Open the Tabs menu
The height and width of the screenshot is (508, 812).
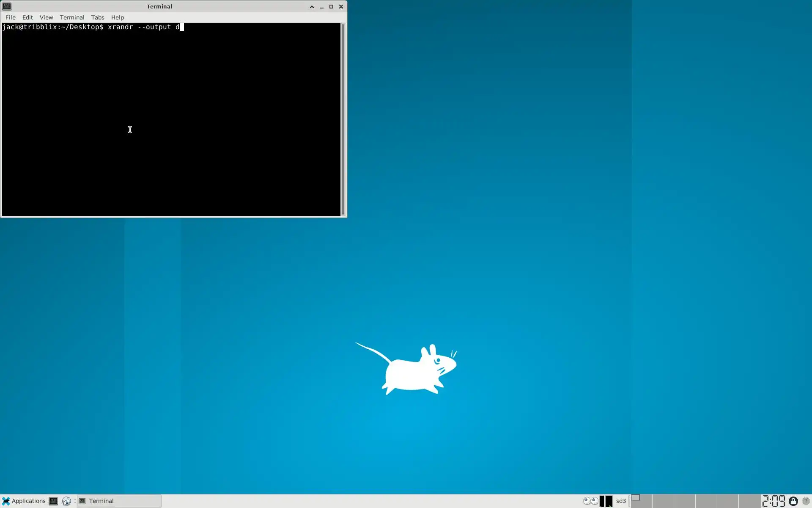coord(97,17)
